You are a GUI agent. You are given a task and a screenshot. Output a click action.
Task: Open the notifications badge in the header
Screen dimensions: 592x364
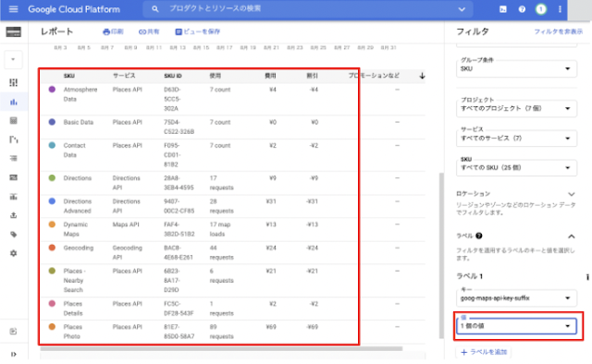coord(541,9)
